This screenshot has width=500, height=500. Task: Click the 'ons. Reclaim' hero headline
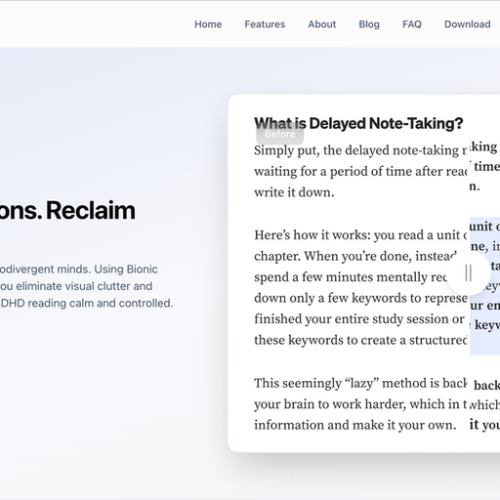point(68,210)
